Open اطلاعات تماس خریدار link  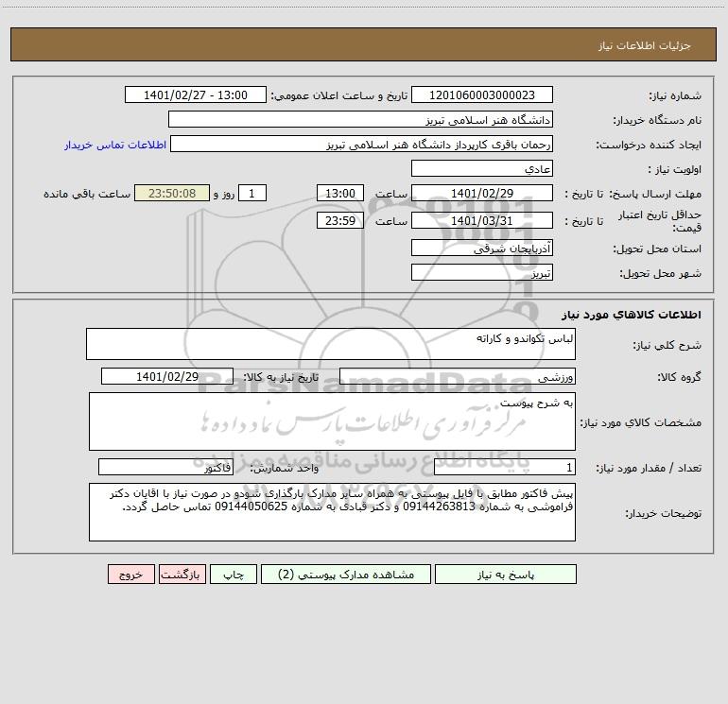115,145
